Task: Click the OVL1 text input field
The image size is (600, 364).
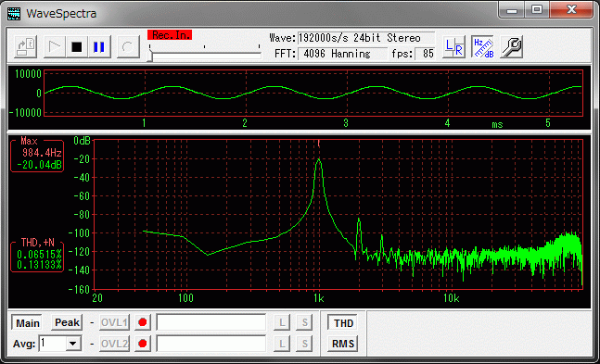Action: pos(211,322)
